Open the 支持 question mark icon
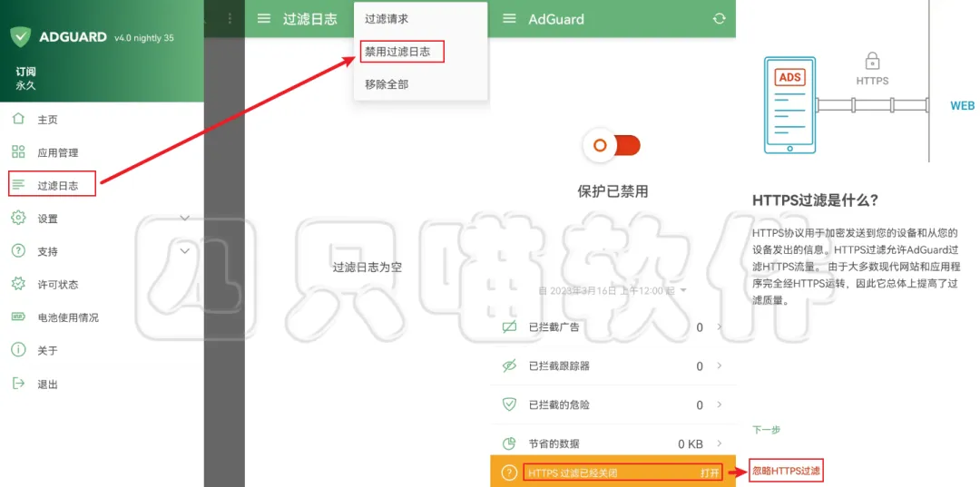This screenshot has height=487, width=980. (x=18, y=251)
